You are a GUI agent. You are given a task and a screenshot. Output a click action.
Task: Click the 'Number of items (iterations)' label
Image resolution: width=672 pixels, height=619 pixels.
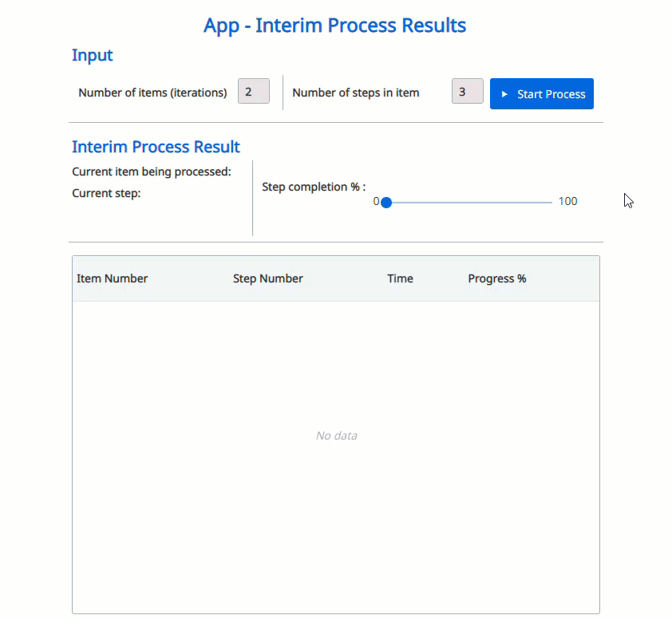point(152,93)
